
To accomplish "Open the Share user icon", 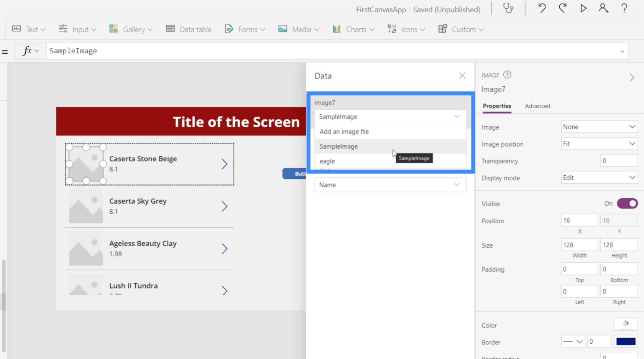I will (x=603, y=8).
